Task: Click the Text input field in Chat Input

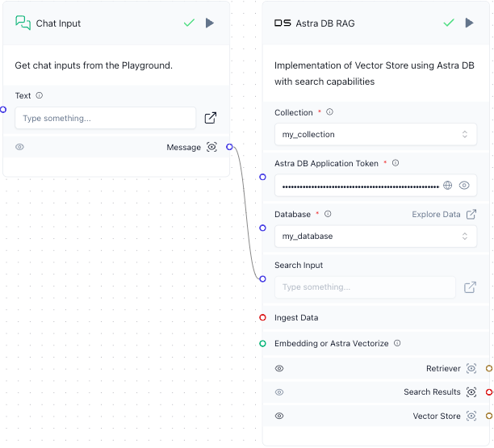Action: (x=105, y=118)
